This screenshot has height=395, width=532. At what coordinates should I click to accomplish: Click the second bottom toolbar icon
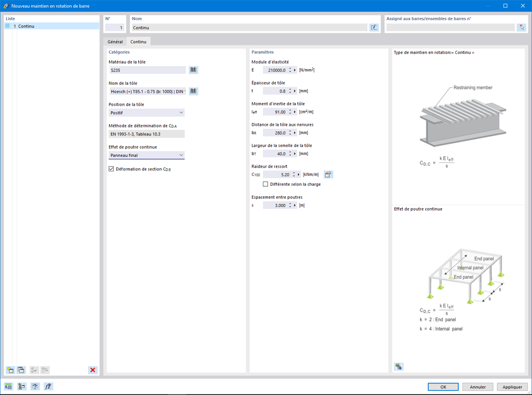[22, 386]
